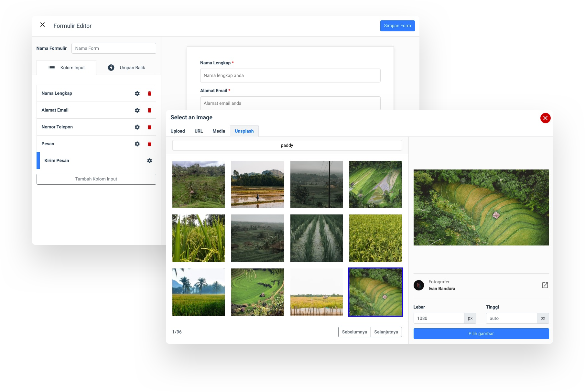Click Tambah Kolom Input
Screen dimensions: 585x392
(96, 179)
